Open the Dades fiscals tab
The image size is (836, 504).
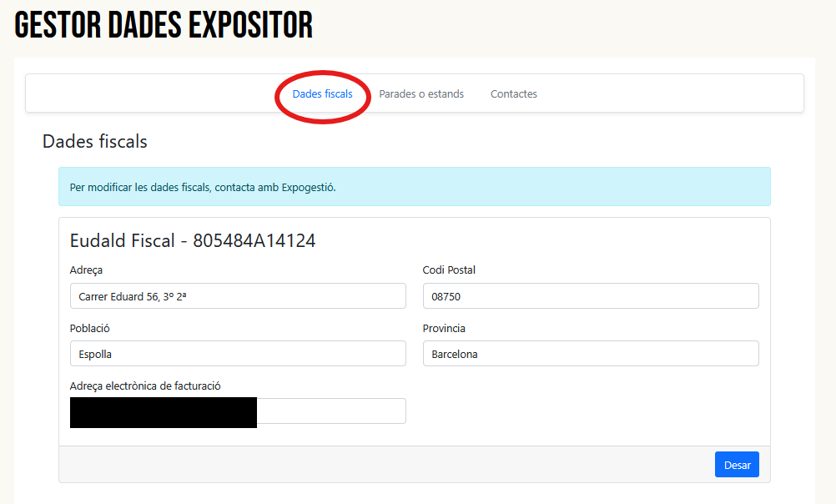pos(322,94)
